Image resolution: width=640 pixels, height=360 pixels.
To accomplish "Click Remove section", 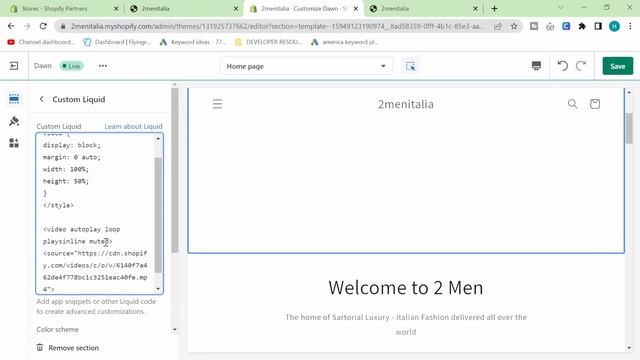I will [x=73, y=348].
